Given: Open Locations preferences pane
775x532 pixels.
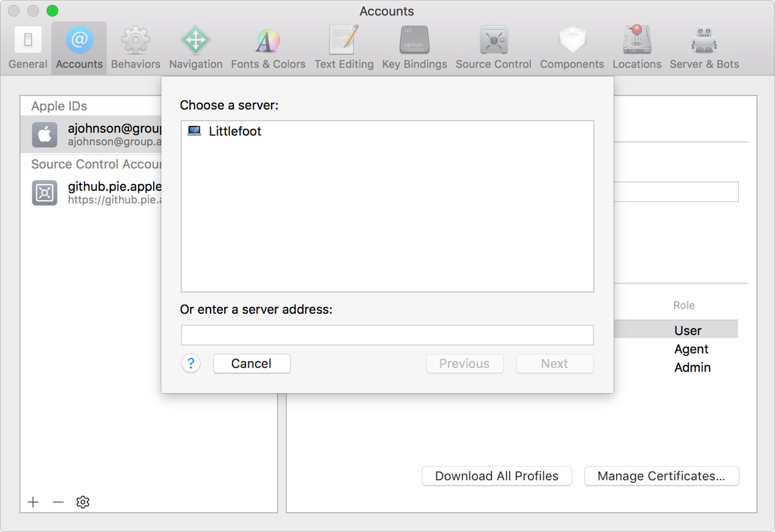Looking at the screenshot, I should click(637, 48).
